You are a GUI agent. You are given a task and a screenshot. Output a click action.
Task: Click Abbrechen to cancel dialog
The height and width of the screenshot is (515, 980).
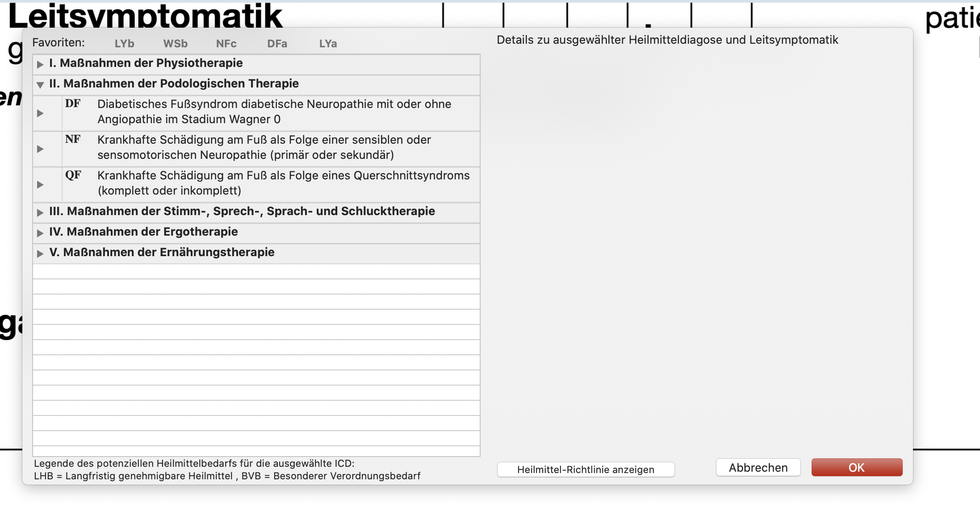pos(758,468)
